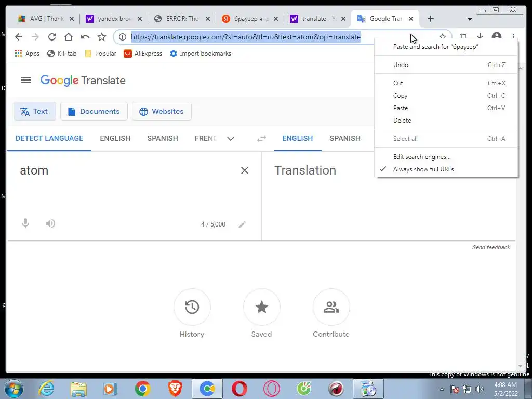Open the Apps shortcut in bookmarks bar

tap(27, 54)
